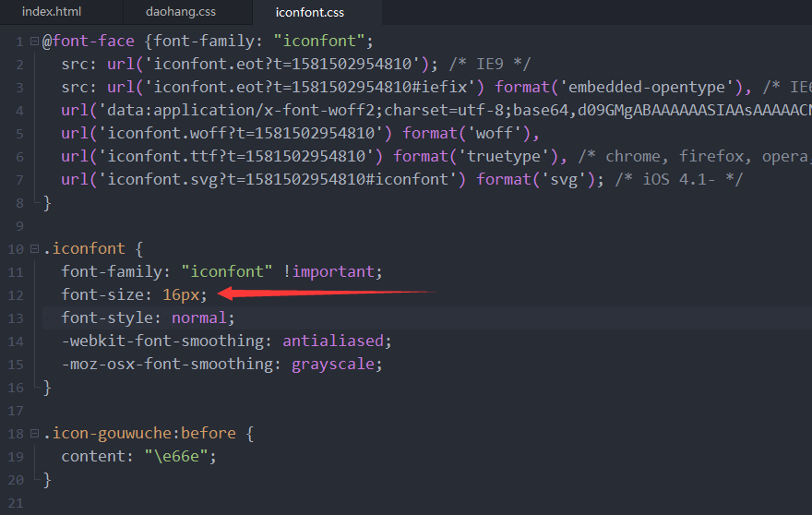Collapse the .icon-gouwuche:before fold marker
The width and height of the screenshot is (812, 515).
35,433
